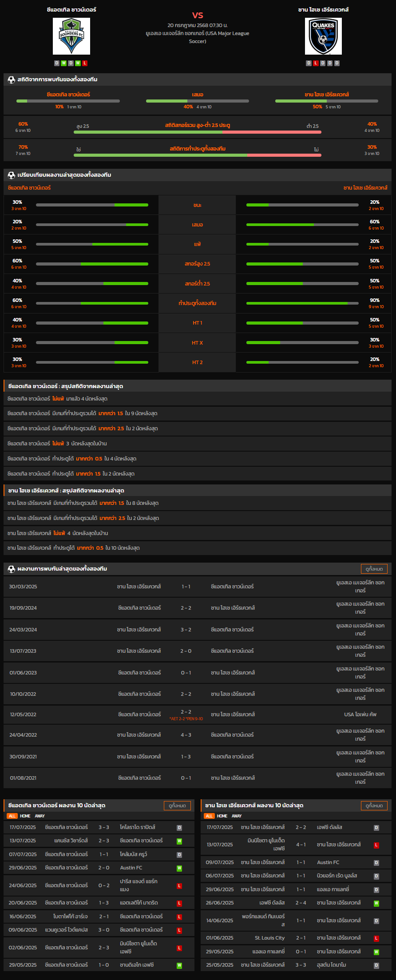The image size is (396, 980).
Task: Click the red L form badge under Sounders logo
Action: pyautogui.click(x=85, y=63)
